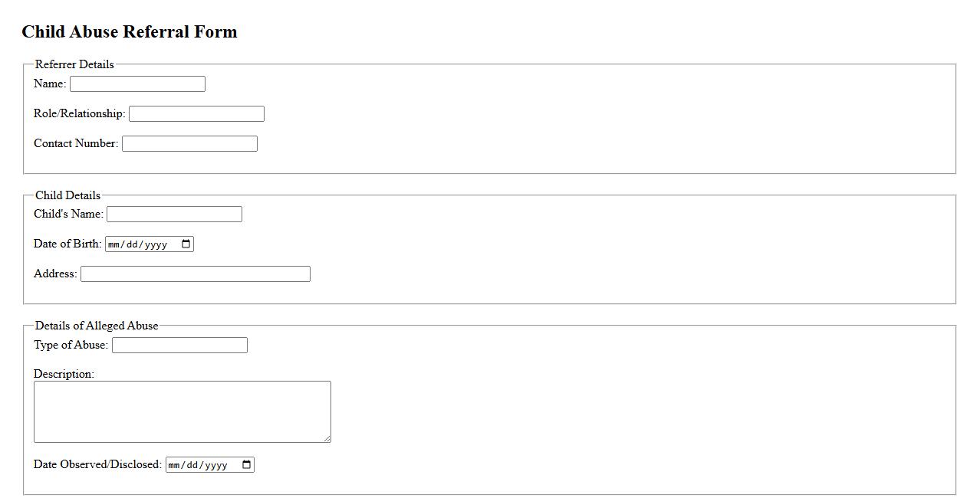Click into the Child's Name text box
Screen dimensions: 980x498
tap(174, 215)
